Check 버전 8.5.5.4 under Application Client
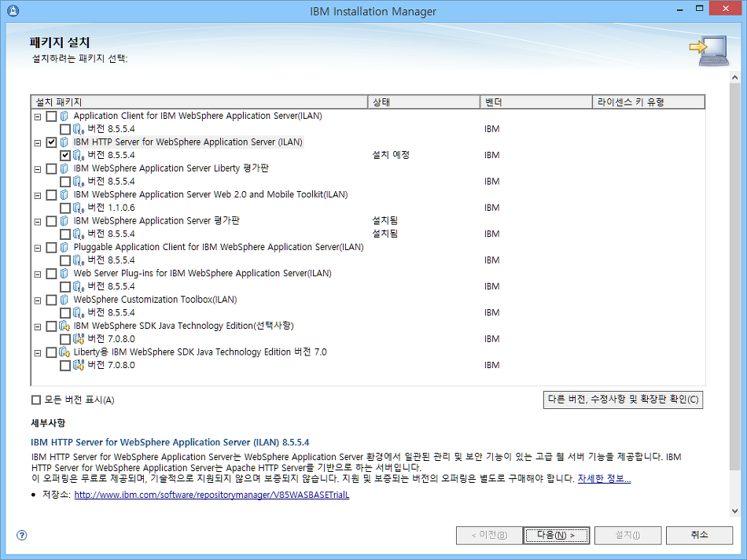This screenshot has height=560, width=747. pyautogui.click(x=65, y=129)
